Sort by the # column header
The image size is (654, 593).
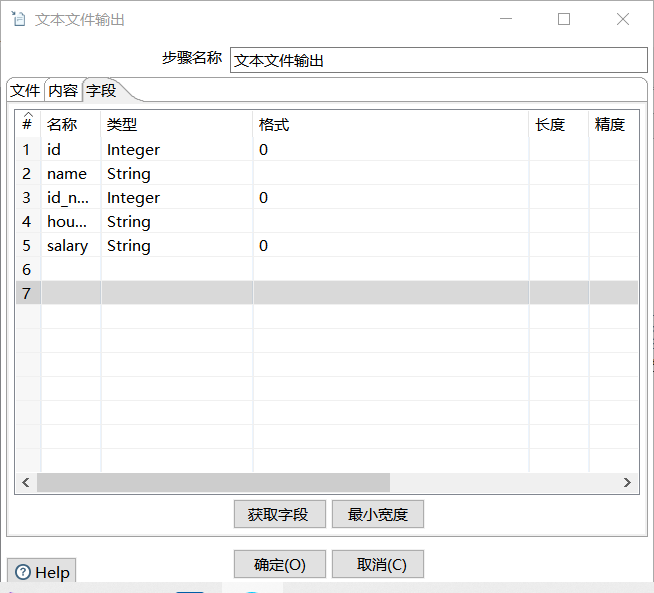28,124
